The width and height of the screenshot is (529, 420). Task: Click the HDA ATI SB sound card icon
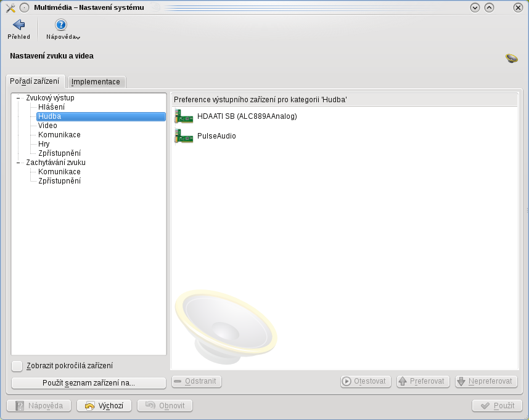coord(184,116)
